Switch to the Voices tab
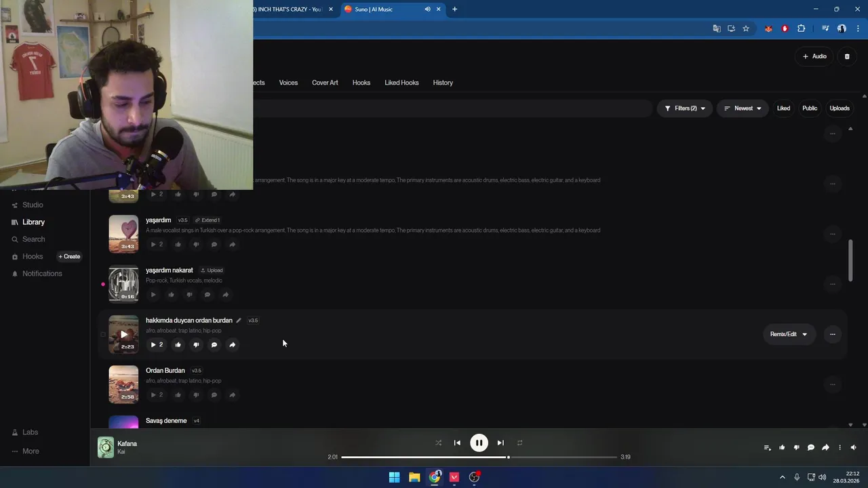Viewport: 868px width, 488px height. pyautogui.click(x=288, y=83)
